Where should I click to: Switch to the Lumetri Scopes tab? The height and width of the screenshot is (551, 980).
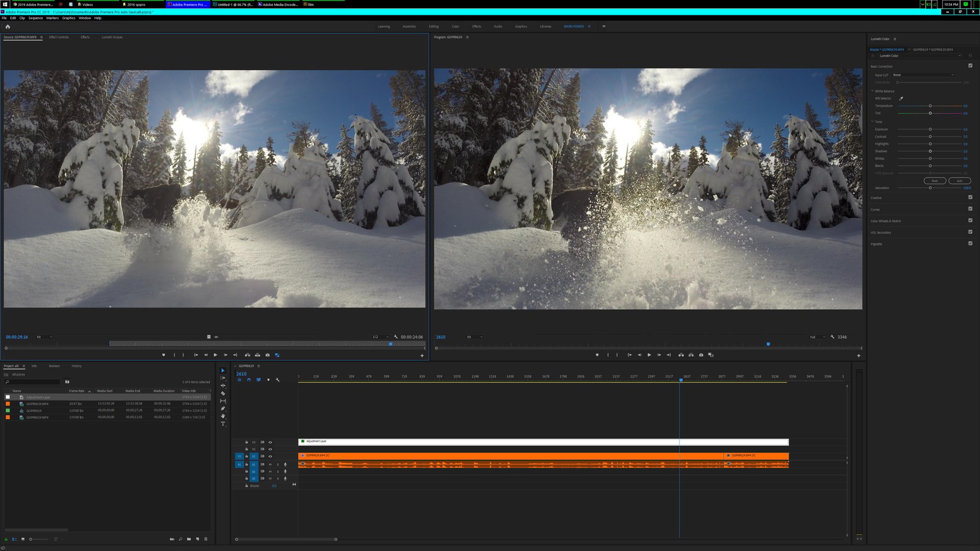112,37
